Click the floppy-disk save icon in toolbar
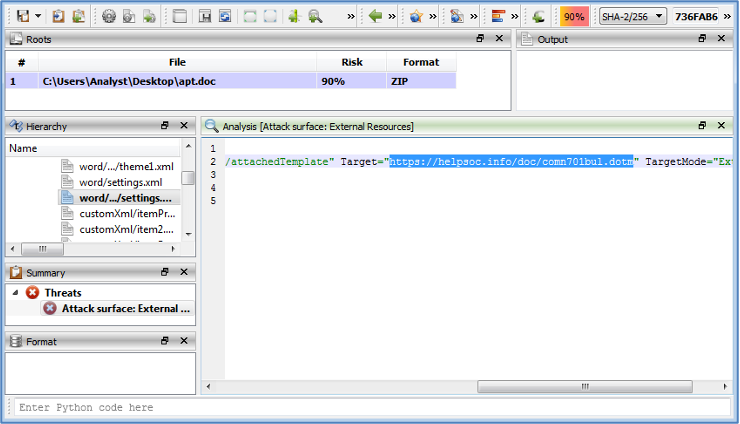Viewport: 740px width, 424px height. point(23,16)
